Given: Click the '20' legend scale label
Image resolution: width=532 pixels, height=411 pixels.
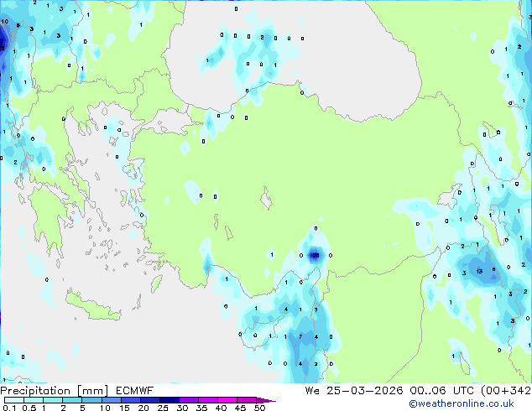Looking at the screenshot, I should tap(143, 408).
